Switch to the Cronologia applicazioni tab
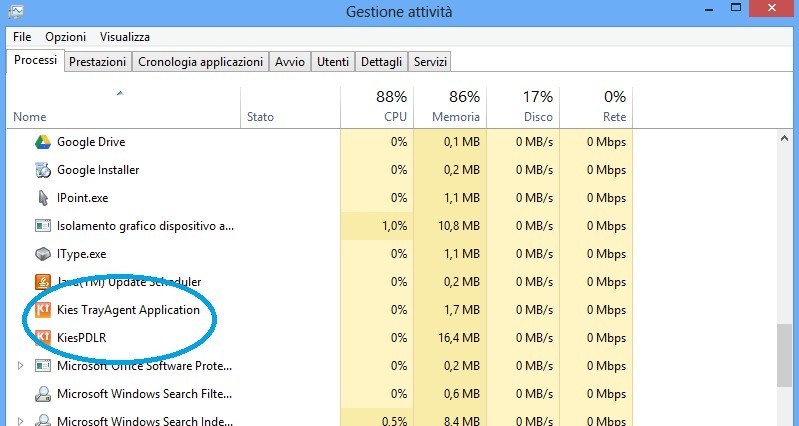 coord(200,62)
